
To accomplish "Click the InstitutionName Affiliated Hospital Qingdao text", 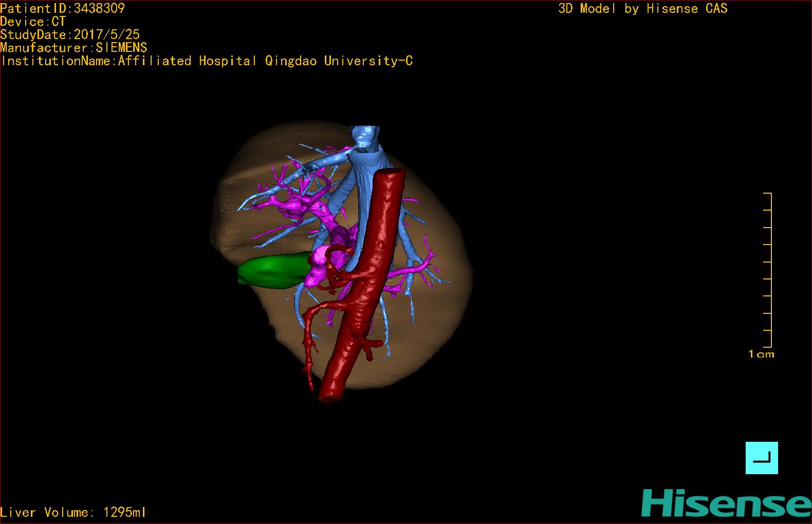I will pyautogui.click(x=207, y=61).
